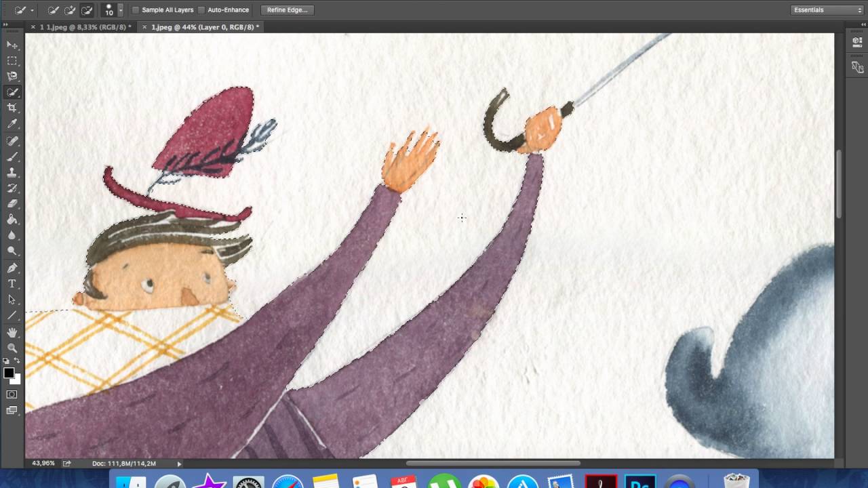
Task: Open the Essentials workspace dropdown
Action: tap(827, 10)
